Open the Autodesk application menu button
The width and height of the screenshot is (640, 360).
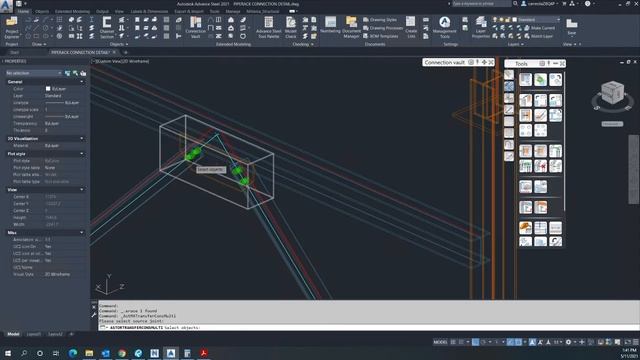pos(6,6)
